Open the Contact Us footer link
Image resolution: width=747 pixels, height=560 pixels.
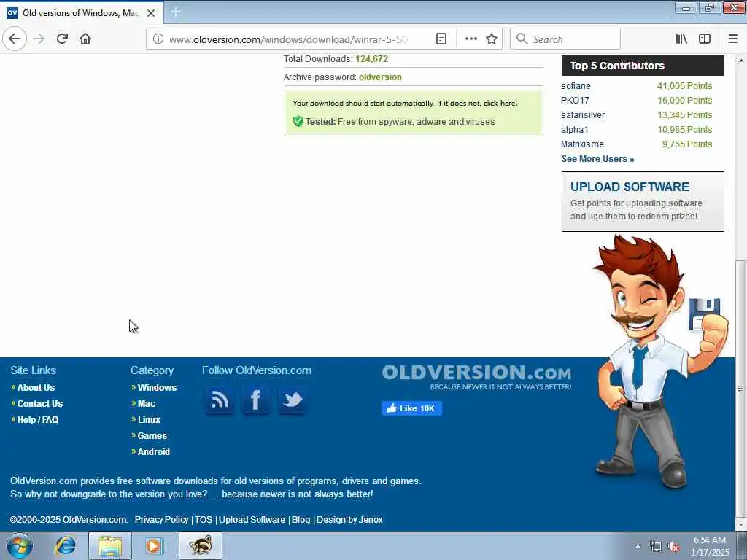(x=40, y=404)
